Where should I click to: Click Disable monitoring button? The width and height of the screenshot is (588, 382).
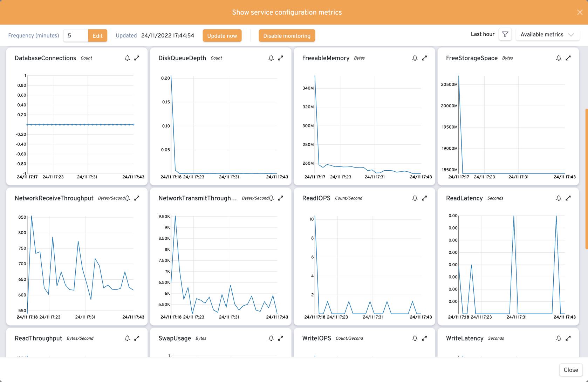click(287, 36)
